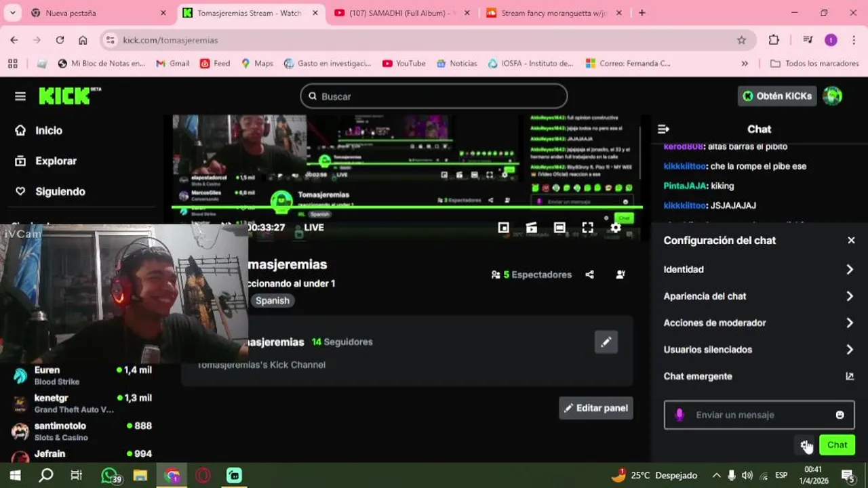868x488 pixels.
Task: Reload the current page
Action: click(x=60, y=40)
